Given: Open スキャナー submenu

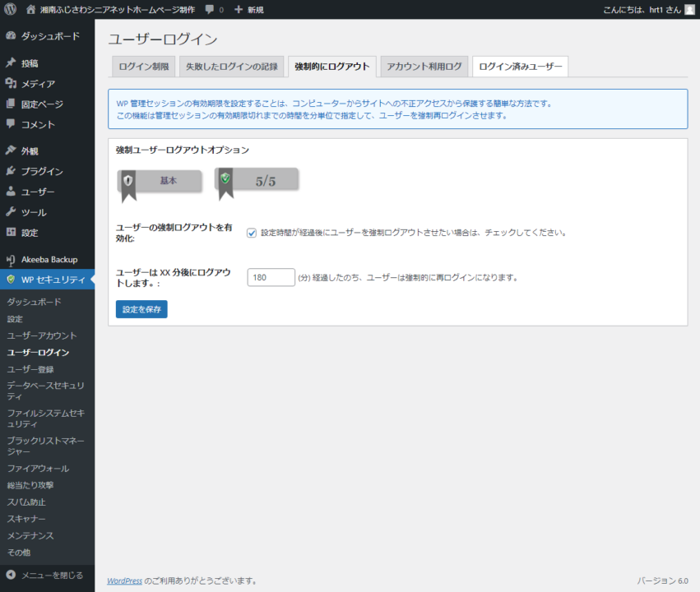Looking at the screenshot, I should [x=26, y=519].
